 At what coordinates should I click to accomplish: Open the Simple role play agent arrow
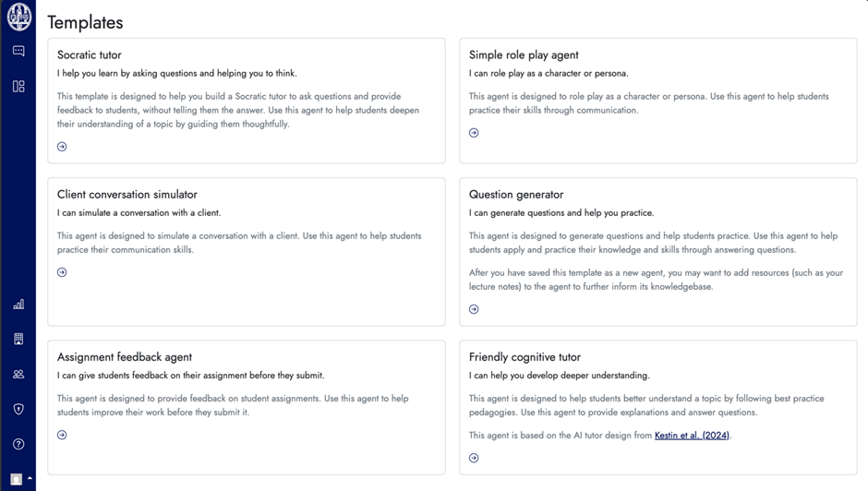474,133
